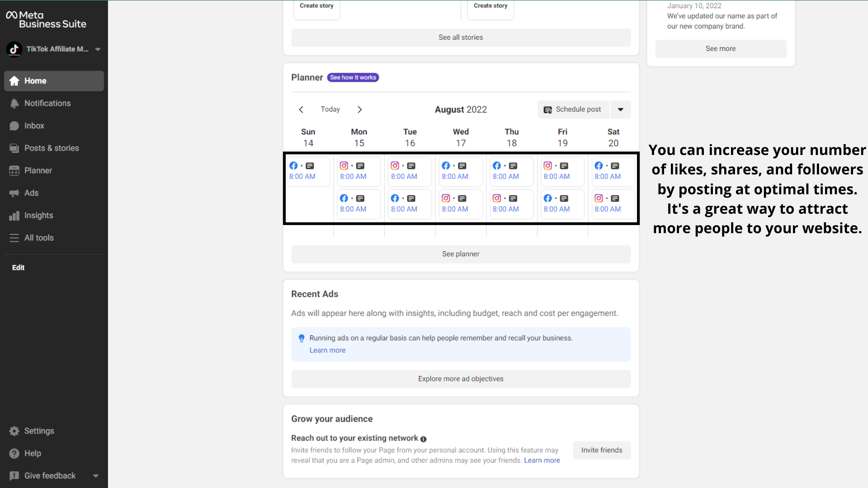Image resolution: width=868 pixels, height=488 pixels.
Task: Advance planner to next week
Action: tap(359, 109)
